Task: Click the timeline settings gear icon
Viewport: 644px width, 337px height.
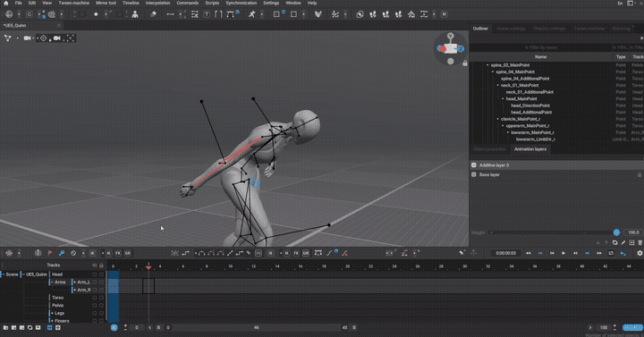Action: (x=640, y=253)
